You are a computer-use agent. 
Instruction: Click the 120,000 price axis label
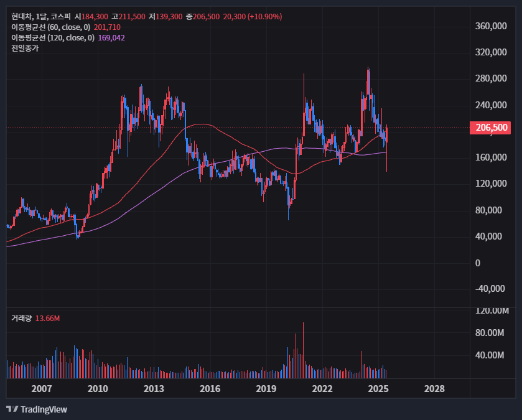click(x=491, y=184)
